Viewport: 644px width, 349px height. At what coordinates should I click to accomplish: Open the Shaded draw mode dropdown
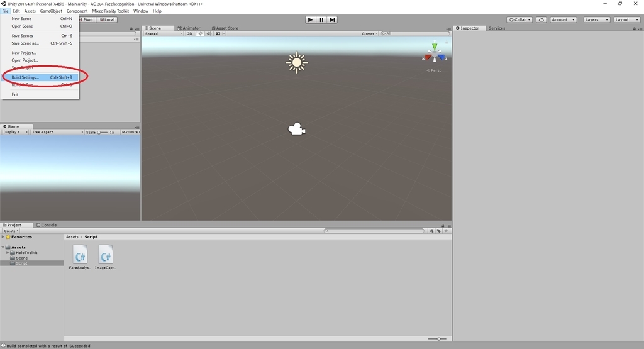click(x=164, y=34)
